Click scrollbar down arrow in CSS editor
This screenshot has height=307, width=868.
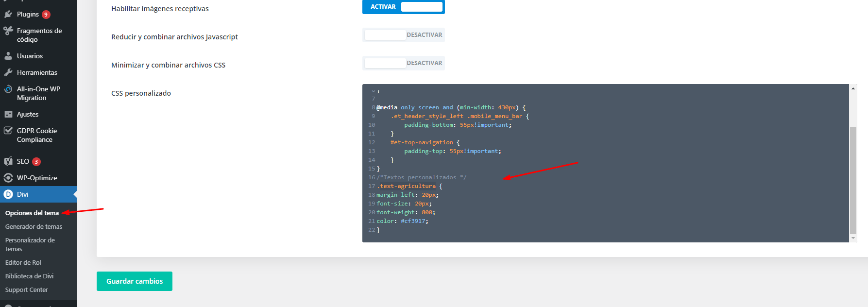853,238
